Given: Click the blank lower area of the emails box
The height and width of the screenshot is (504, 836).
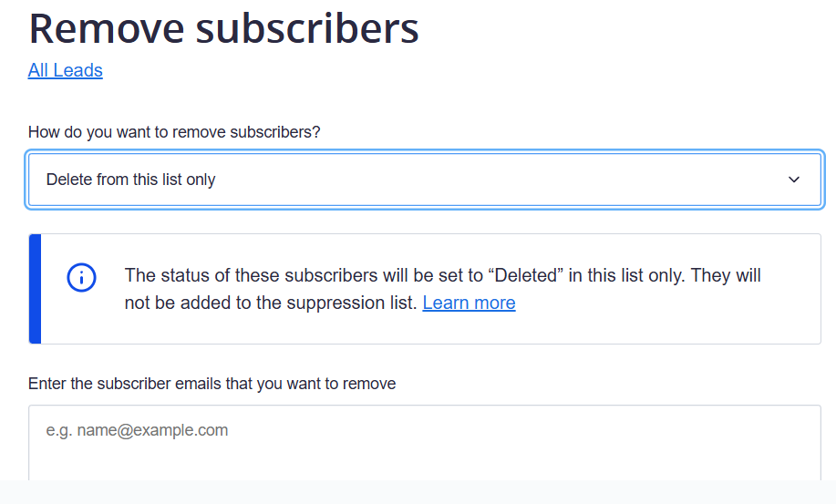Looking at the screenshot, I should tap(425, 462).
